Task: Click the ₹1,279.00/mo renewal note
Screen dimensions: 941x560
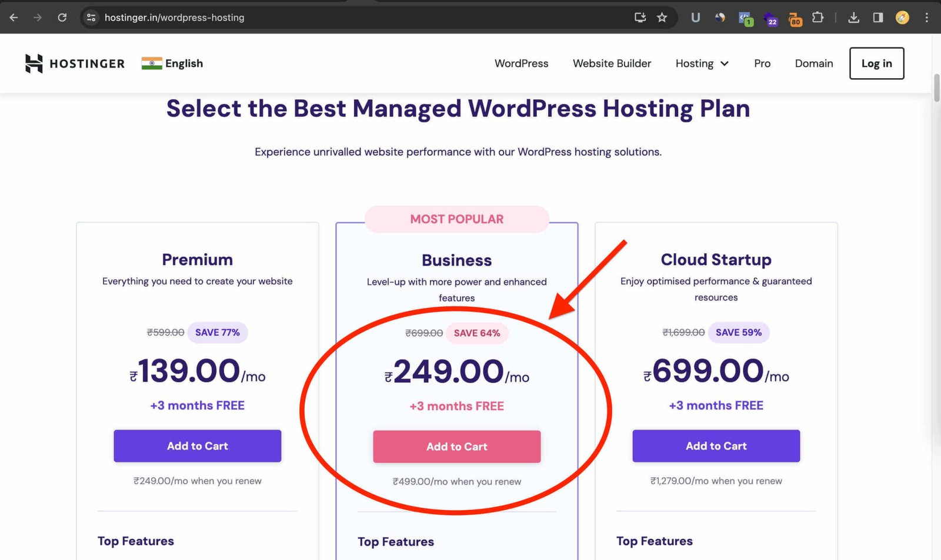Action: [x=716, y=481]
